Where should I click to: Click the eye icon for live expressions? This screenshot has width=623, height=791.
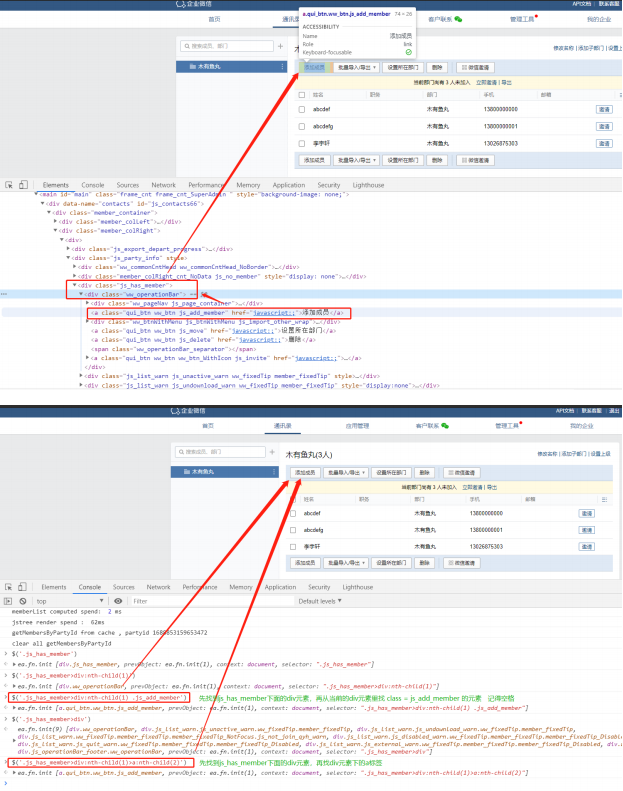(118, 601)
